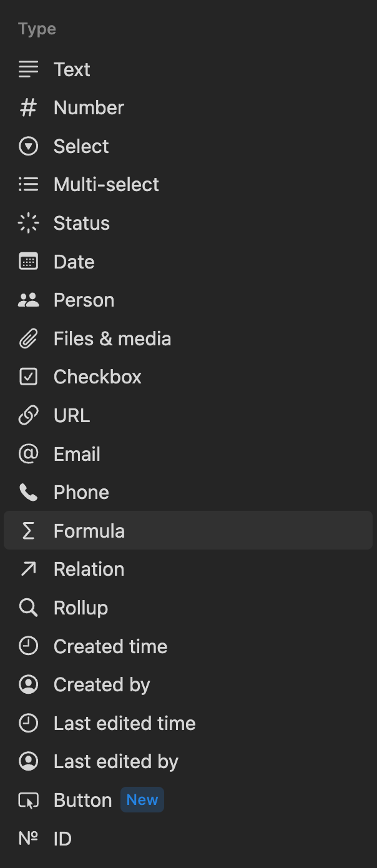Select the Relation property type
The height and width of the screenshot is (868, 377).
click(89, 570)
